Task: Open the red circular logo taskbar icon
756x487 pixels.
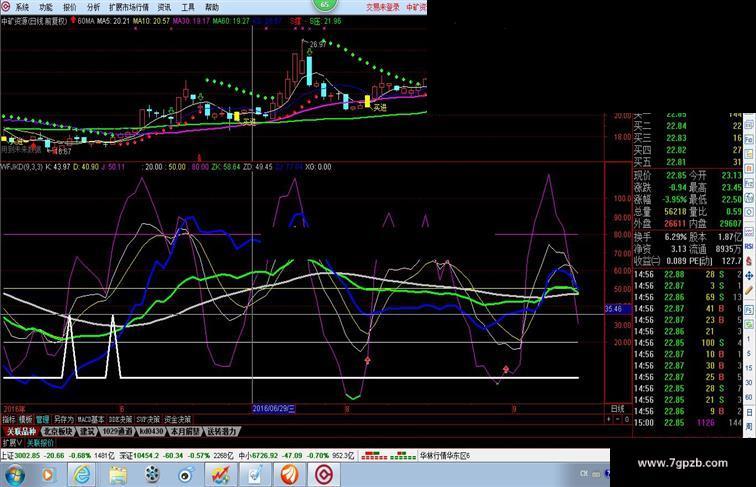Action: 324,475
